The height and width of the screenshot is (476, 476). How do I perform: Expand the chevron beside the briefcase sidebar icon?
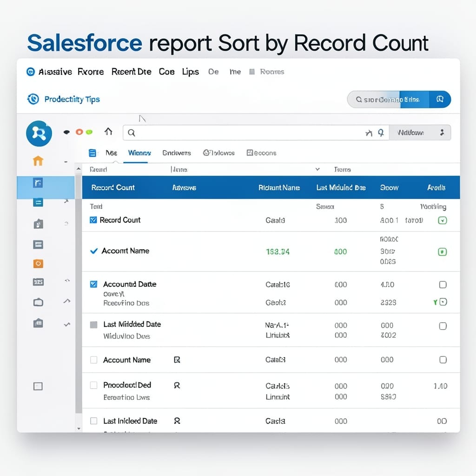point(67,301)
